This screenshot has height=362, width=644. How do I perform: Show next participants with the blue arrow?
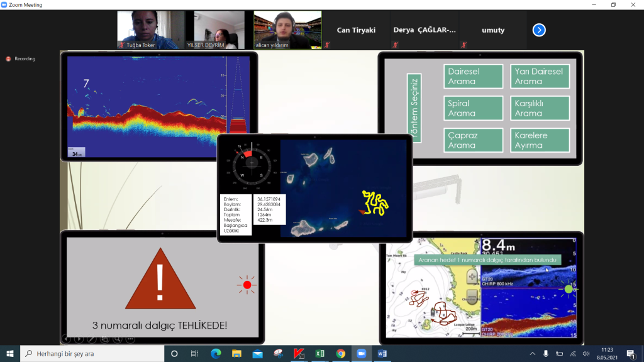[539, 30]
